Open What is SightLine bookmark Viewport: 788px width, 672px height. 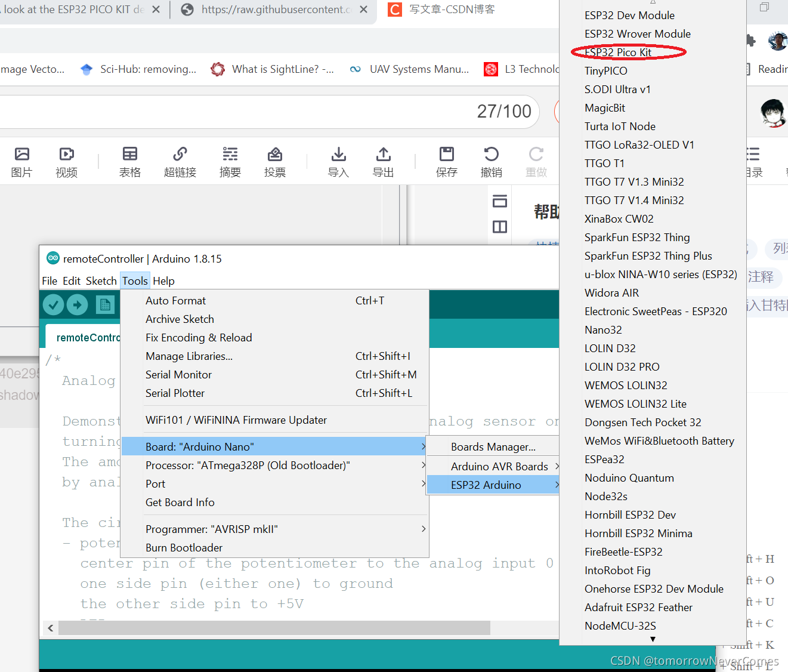(273, 69)
